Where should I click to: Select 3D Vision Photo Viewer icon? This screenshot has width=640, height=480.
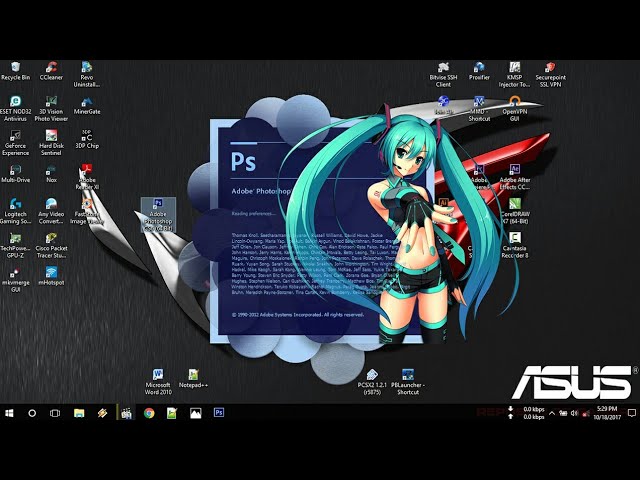pos(51,109)
